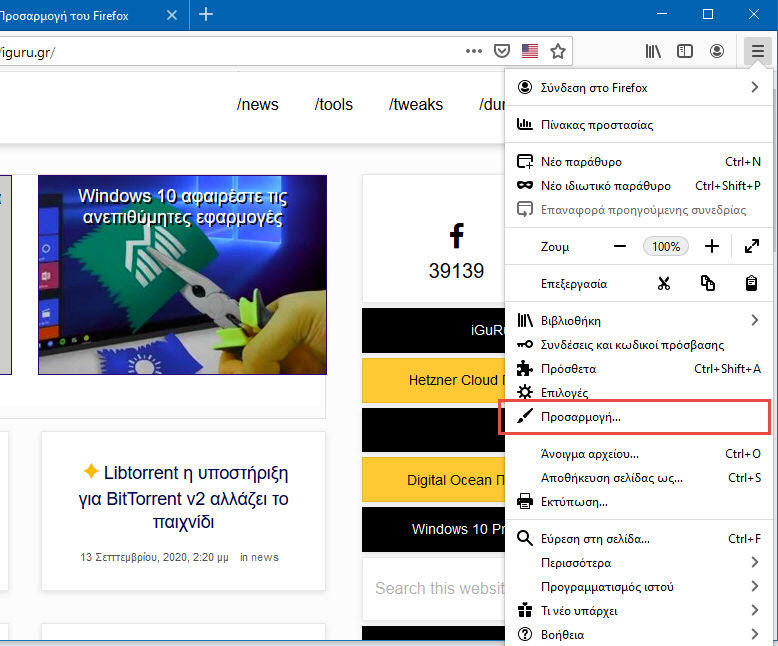The height and width of the screenshot is (646, 778).
Task: Click the Search this website field
Action: click(x=435, y=588)
